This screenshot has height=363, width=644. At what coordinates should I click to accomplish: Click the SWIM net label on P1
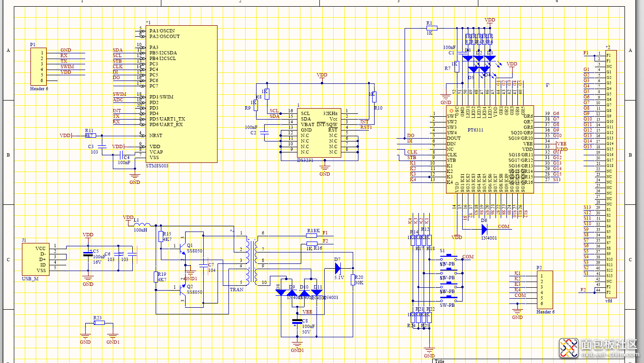pyautogui.click(x=67, y=67)
